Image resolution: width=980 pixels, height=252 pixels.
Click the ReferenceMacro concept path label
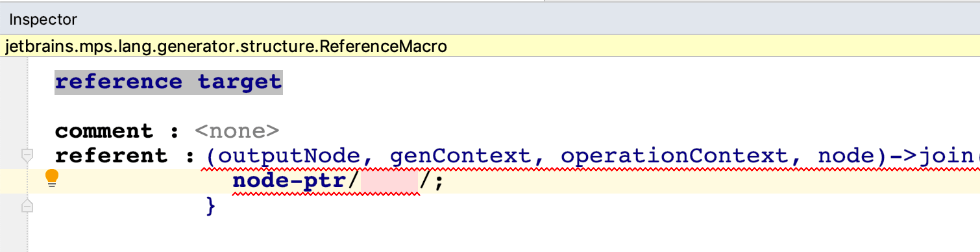(226, 47)
